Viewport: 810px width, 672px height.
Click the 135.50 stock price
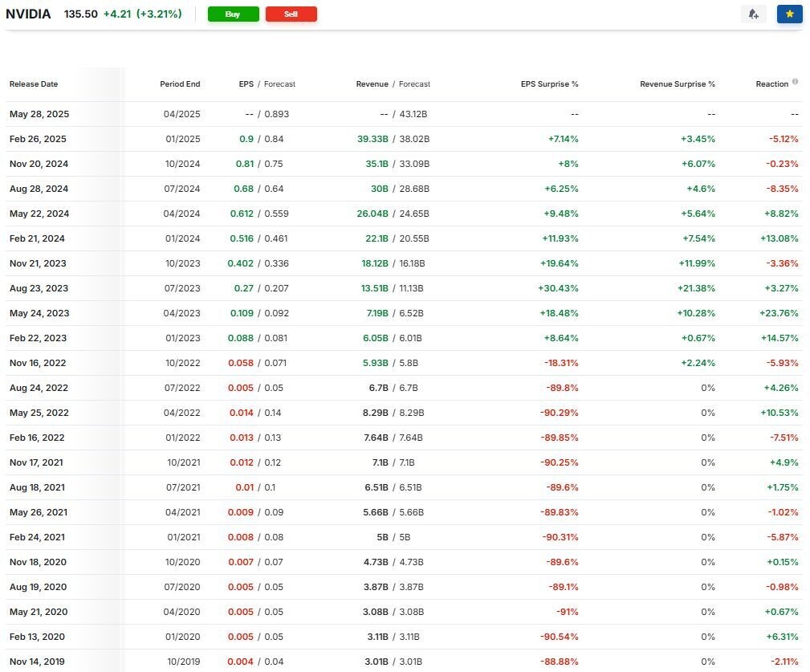click(x=80, y=14)
